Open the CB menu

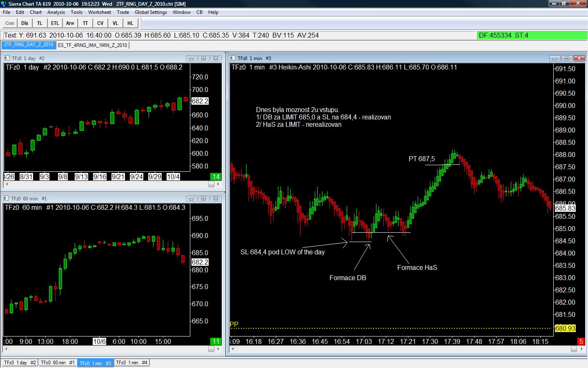tap(200, 12)
